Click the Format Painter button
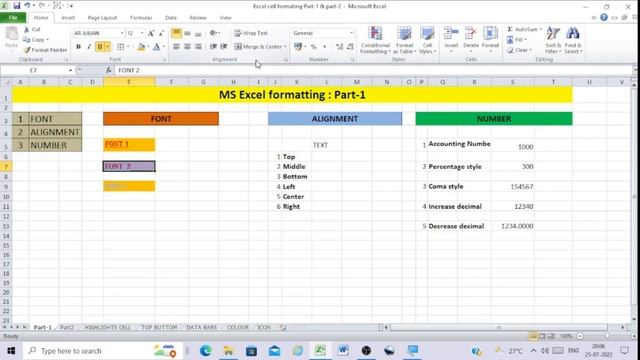This screenshot has width=640, height=360. point(45,50)
